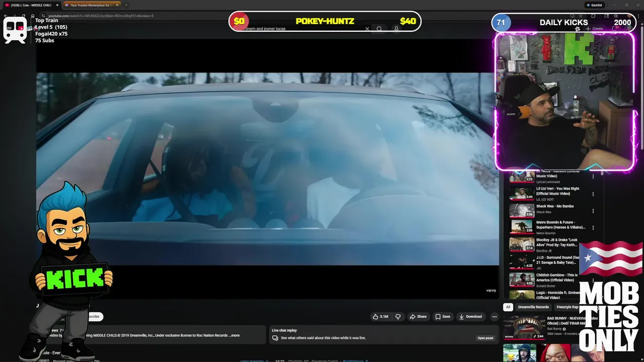Open Bad Bunny NUEVAYoL recommended video
Screen dimensions: 644x362
point(524,327)
